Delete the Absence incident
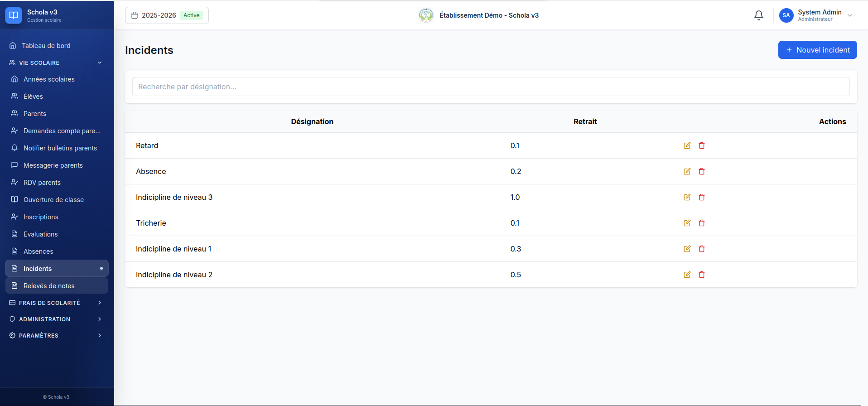Screen dimensions: 868x406 coord(702,171)
